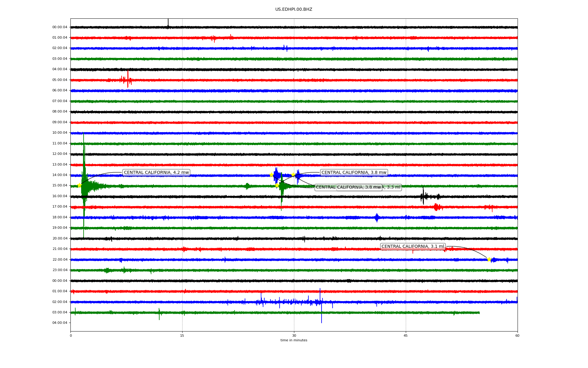
Task: Click the star on the 15:00:04 trace near minute 28
Action: [x=277, y=185]
